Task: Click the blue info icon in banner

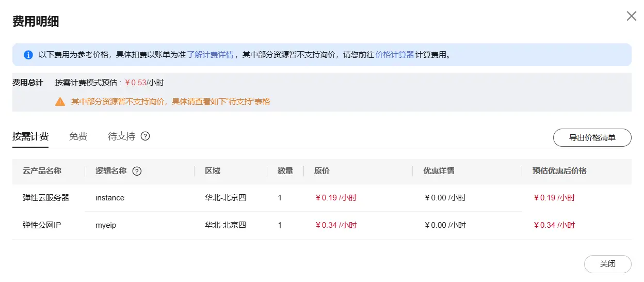Action: point(28,55)
